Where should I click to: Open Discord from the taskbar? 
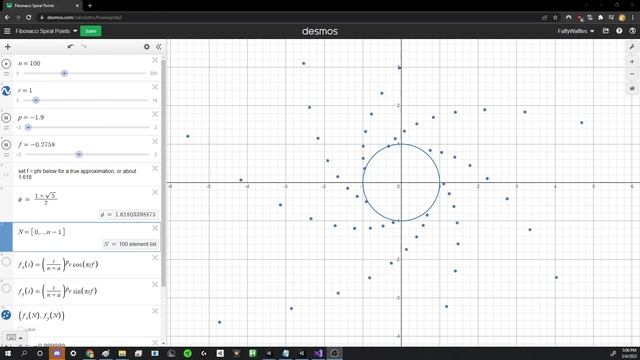(x=56, y=353)
